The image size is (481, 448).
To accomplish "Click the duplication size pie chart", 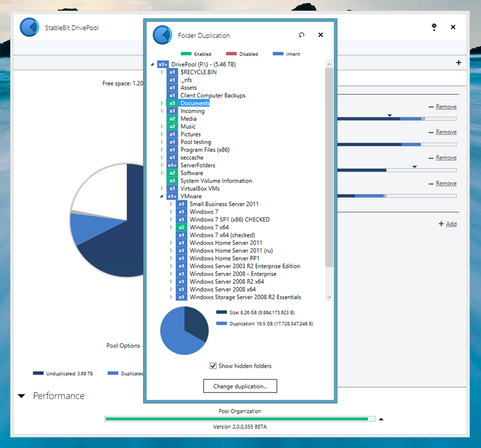I will click(x=184, y=331).
